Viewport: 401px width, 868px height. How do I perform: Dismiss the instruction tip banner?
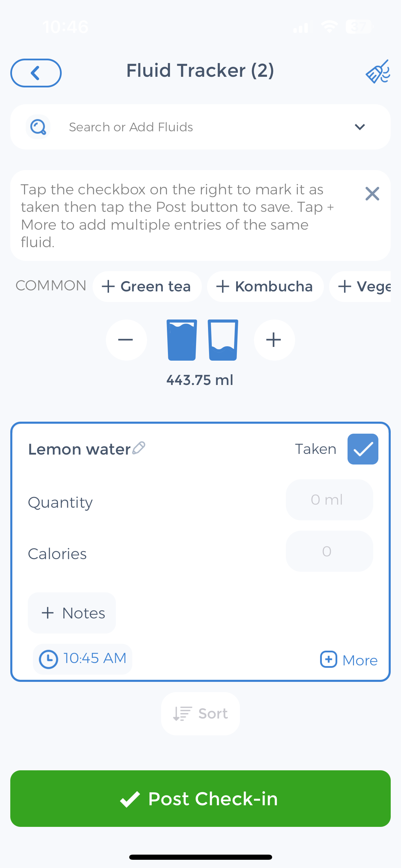(x=372, y=194)
